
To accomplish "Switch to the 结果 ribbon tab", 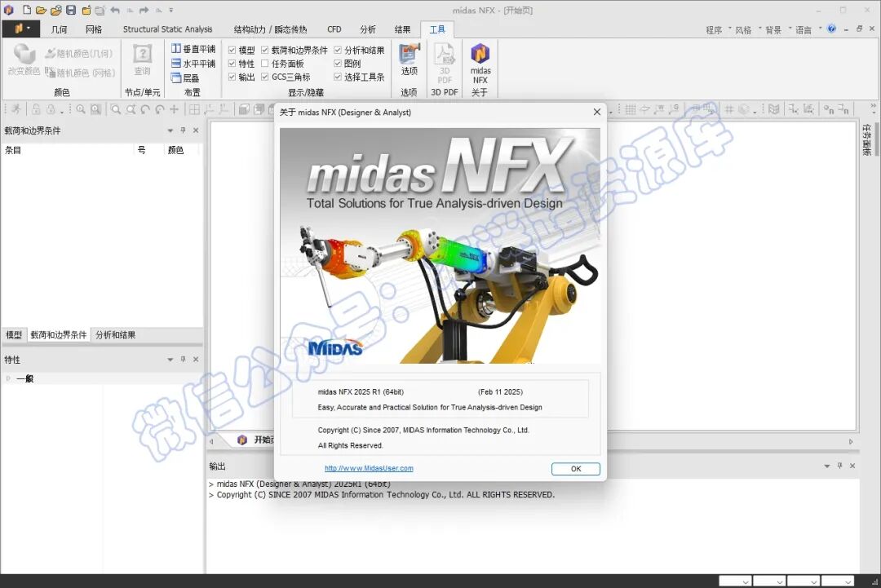I will (402, 29).
